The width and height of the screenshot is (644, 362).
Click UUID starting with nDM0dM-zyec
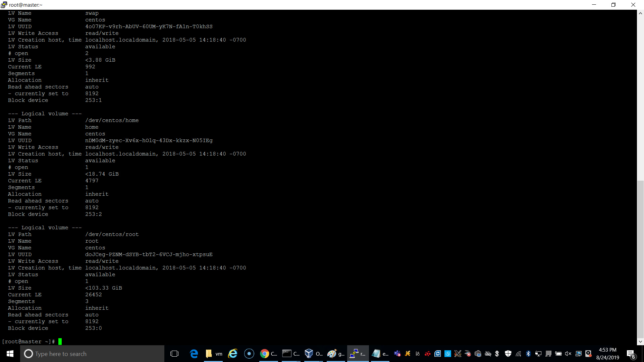tap(149, 140)
